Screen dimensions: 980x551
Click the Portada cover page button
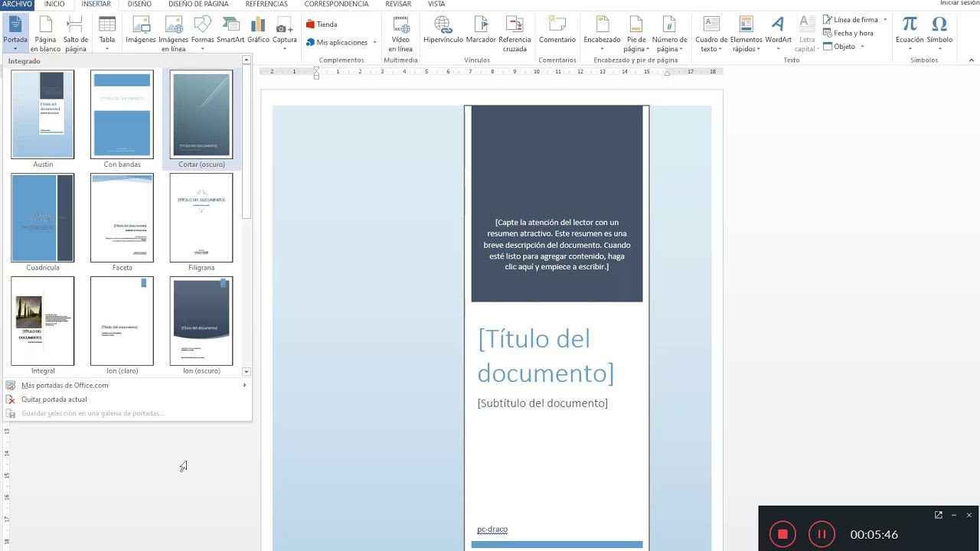pyautogui.click(x=15, y=33)
